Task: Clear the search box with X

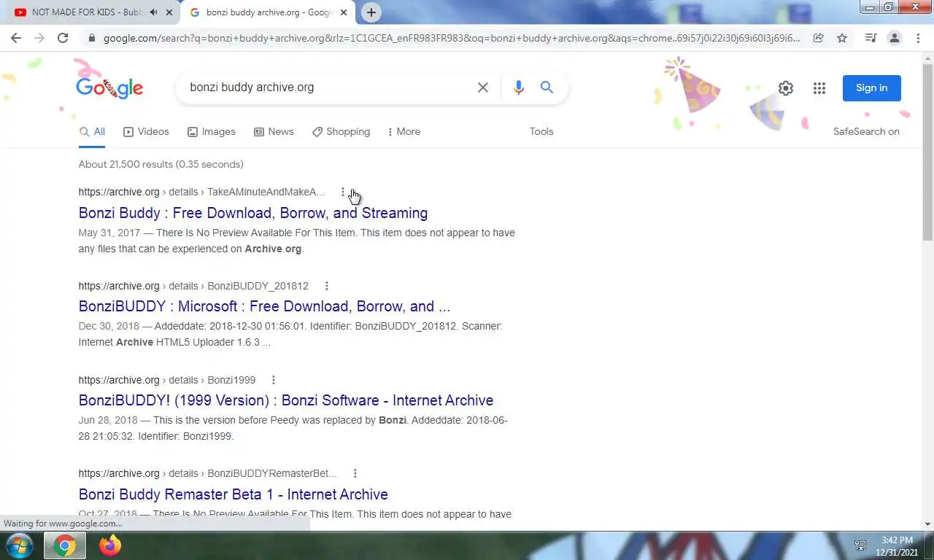Action: pyautogui.click(x=483, y=87)
